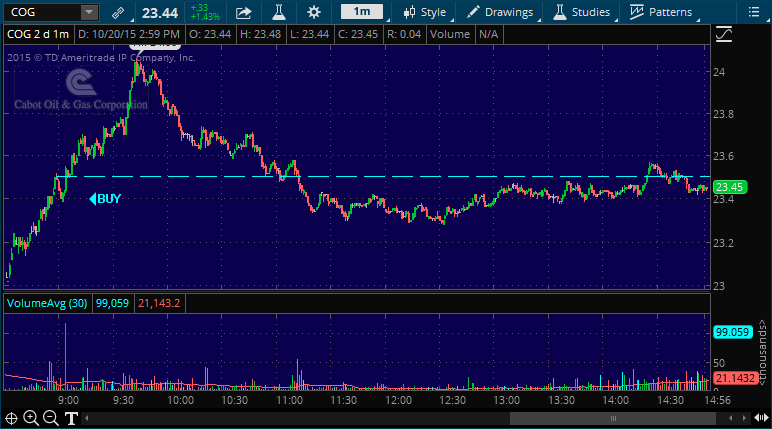Image resolution: width=772 pixels, height=429 pixels.
Task: Click the scroll left arrow near right end
Action: point(731,419)
